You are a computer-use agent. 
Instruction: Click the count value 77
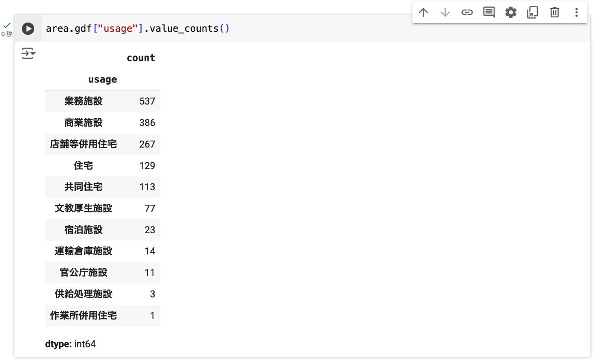click(x=150, y=208)
